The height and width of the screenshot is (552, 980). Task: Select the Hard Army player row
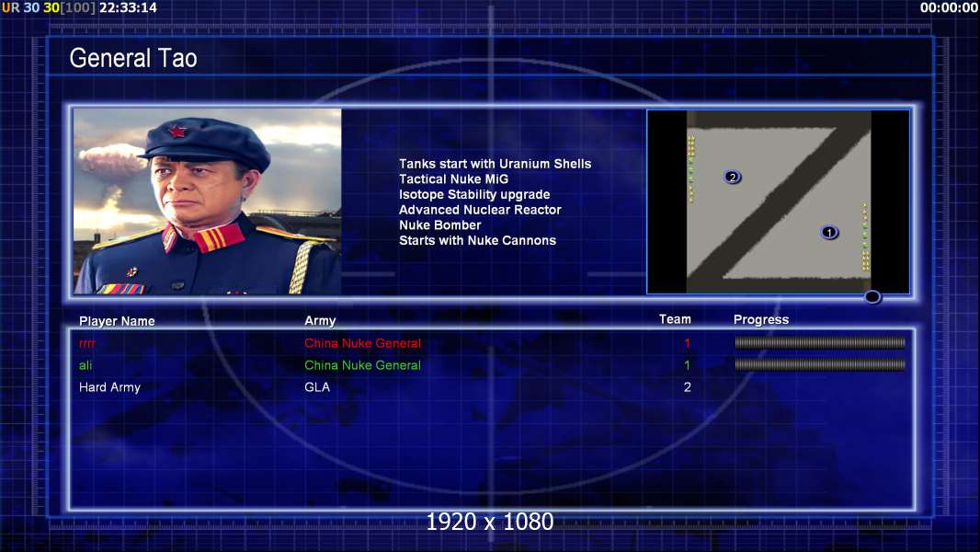[491, 387]
